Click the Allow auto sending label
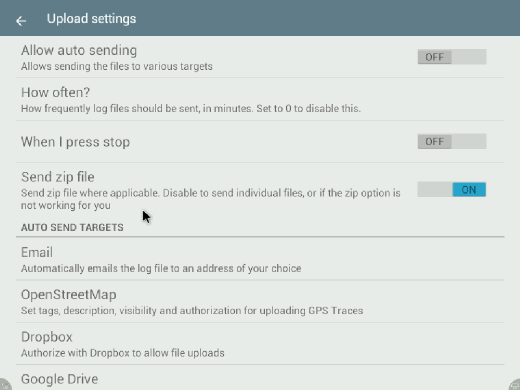The width and height of the screenshot is (520, 390). tap(79, 50)
